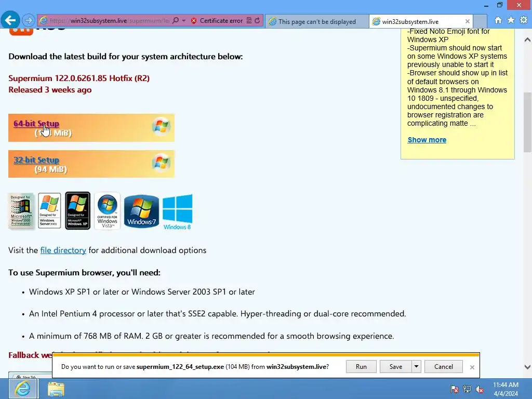Click the Windows Server 2003 badge
The image size is (532, 399).
pos(49,211)
